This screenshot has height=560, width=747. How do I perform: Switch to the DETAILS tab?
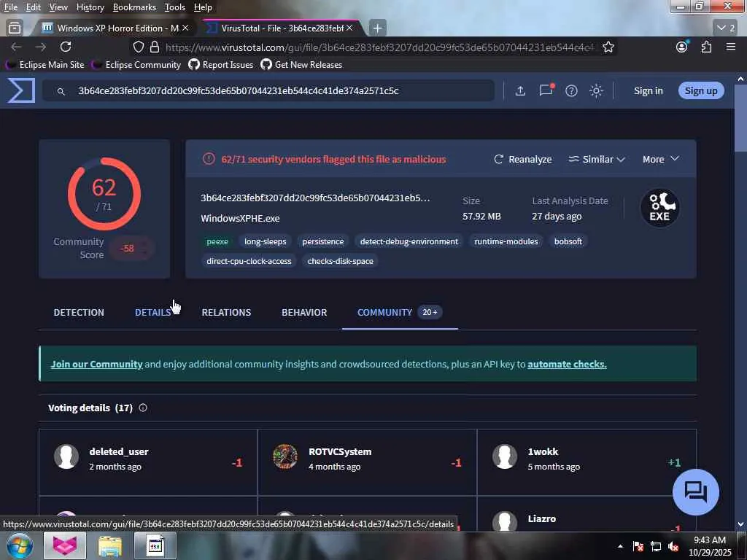coord(152,312)
